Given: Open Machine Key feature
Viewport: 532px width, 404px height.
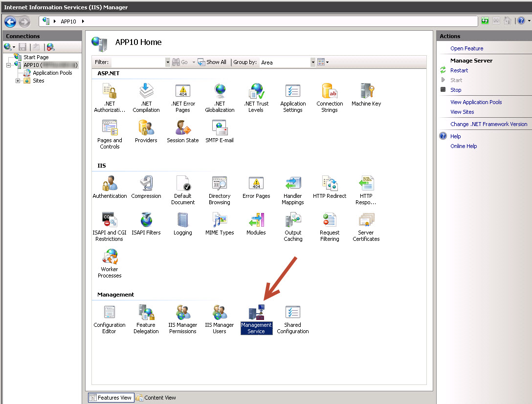Looking at the screenshot, I should tap(366, 95).
